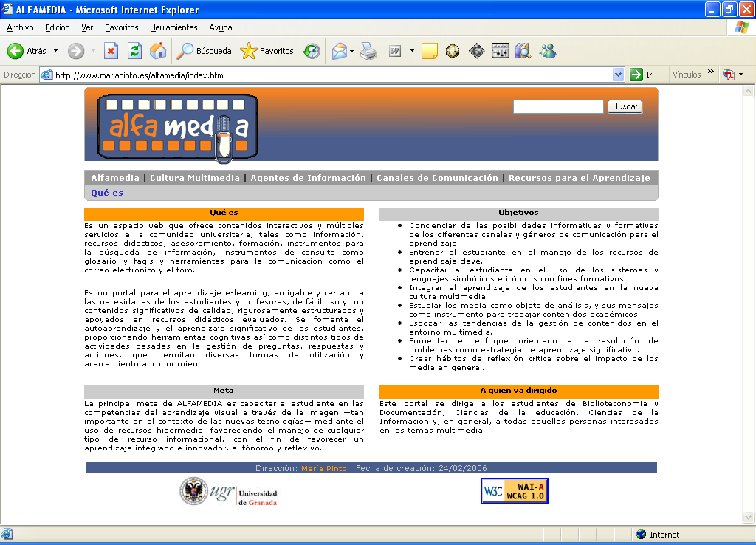This screenshot has height=545, width=756.
Task: Open the Favoritos star toolbar button
Action: point(267,51)
